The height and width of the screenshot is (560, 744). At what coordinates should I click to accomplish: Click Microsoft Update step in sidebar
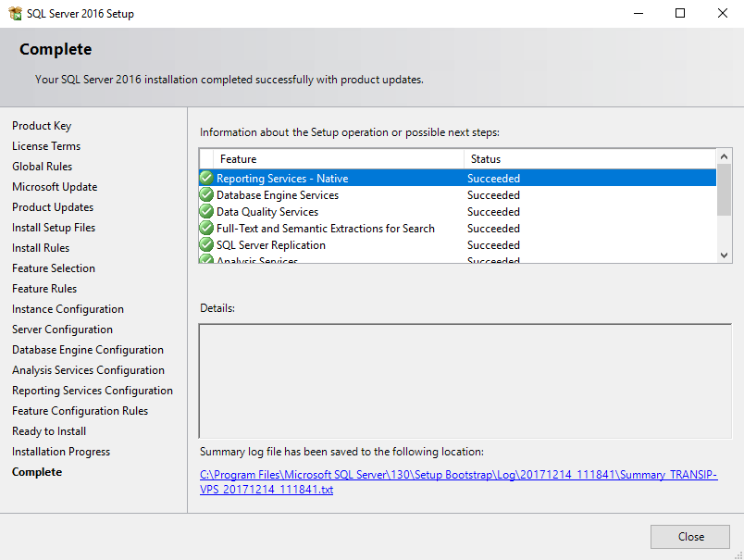pos(55,187)
